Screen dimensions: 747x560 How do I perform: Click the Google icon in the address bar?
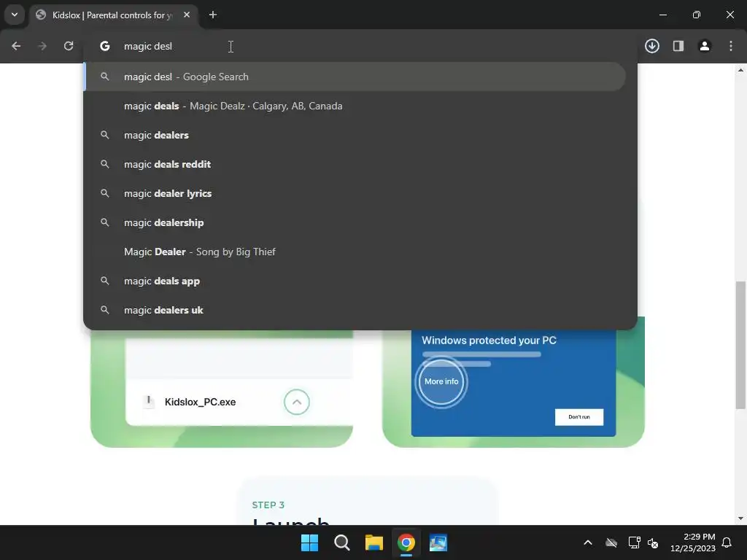(105, 46)
